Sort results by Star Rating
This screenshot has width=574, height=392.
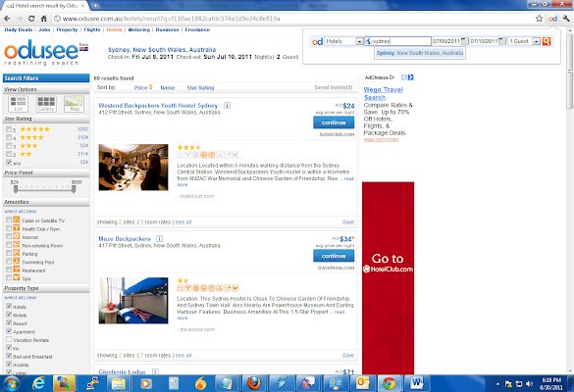(200, 88)
